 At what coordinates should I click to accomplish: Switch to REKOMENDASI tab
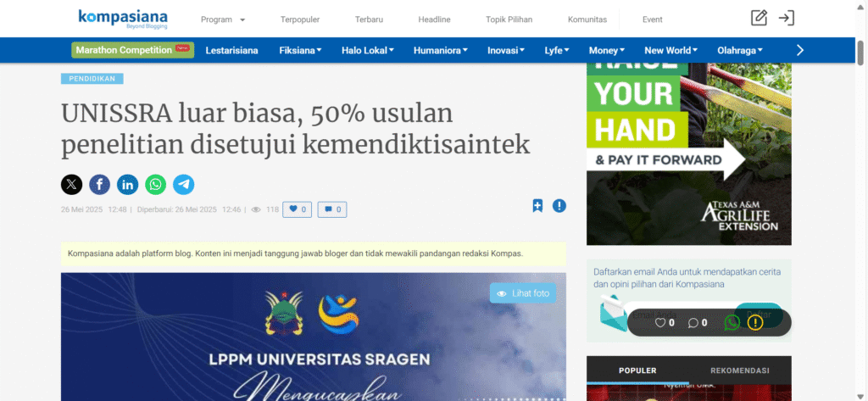tap(740, 370)
